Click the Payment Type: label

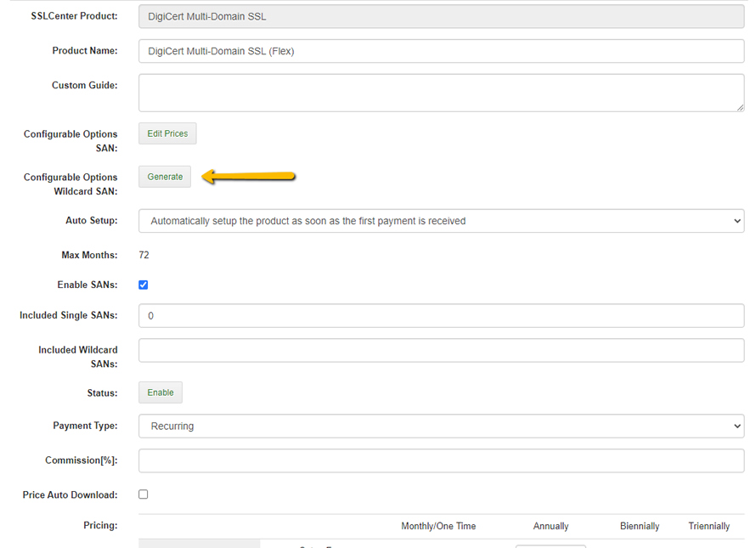(x=85, y=426)
